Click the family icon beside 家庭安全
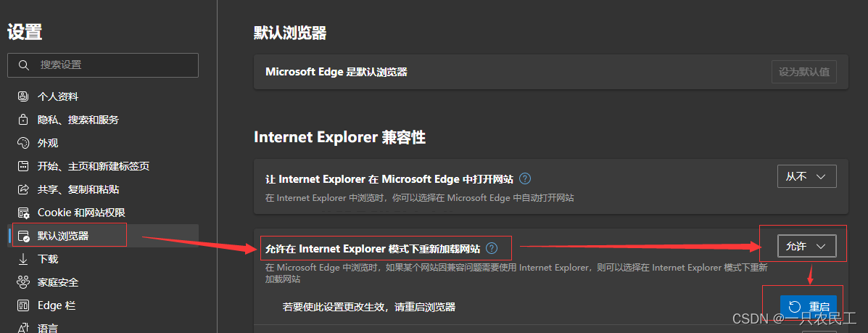 coord(23,283)
